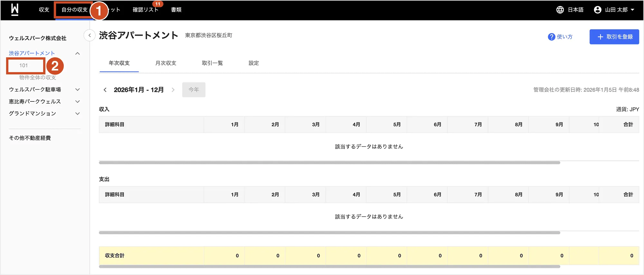Open the 確認リスト menu
The width and height of the screenshot is (644, 275).
[x=146, y=10]
